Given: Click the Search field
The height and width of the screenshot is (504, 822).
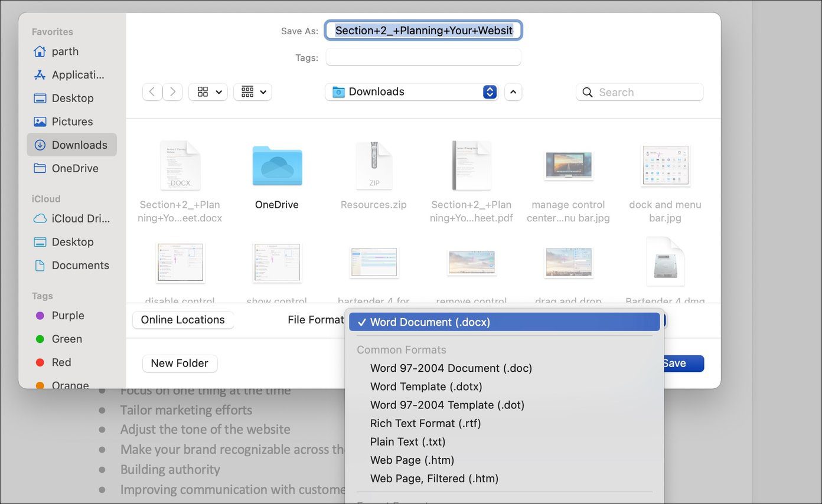Looking at the screenshot, I should click(640, 92).
